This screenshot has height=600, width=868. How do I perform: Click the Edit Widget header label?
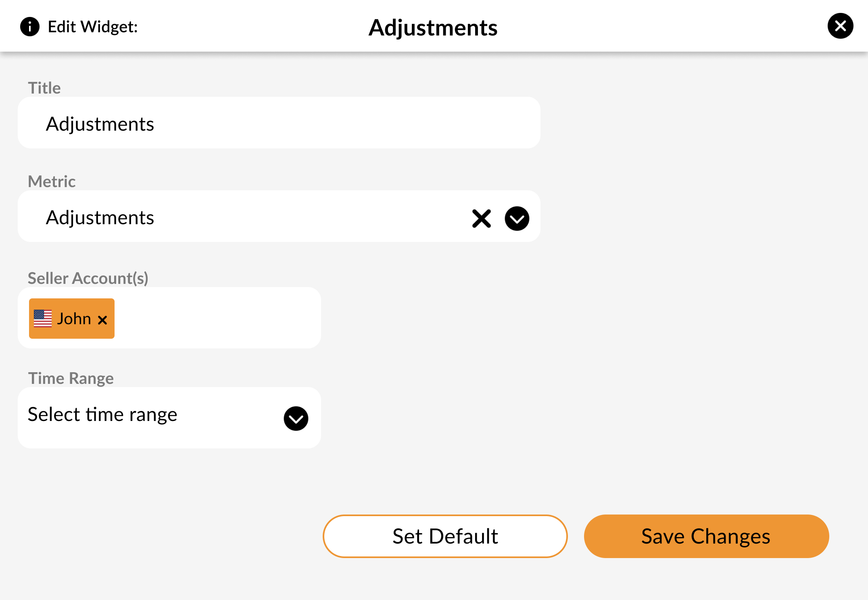pos(93,27)
